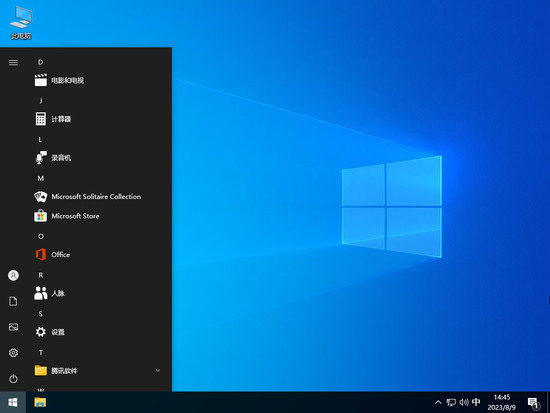Open the clock showing 14:45
550x413 pixels.
(502, 402)
